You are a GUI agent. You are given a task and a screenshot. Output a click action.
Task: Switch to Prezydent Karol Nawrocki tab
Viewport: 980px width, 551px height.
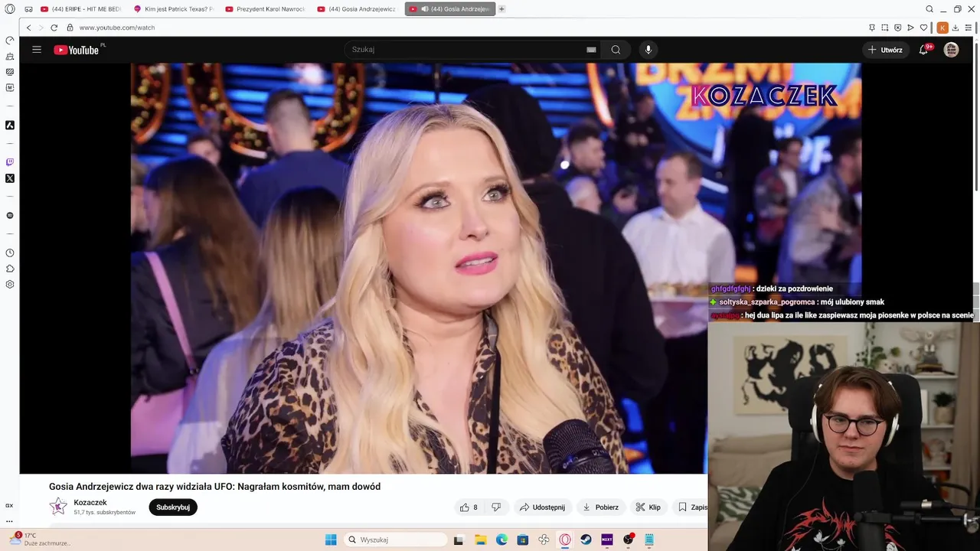tap(265, 9)
